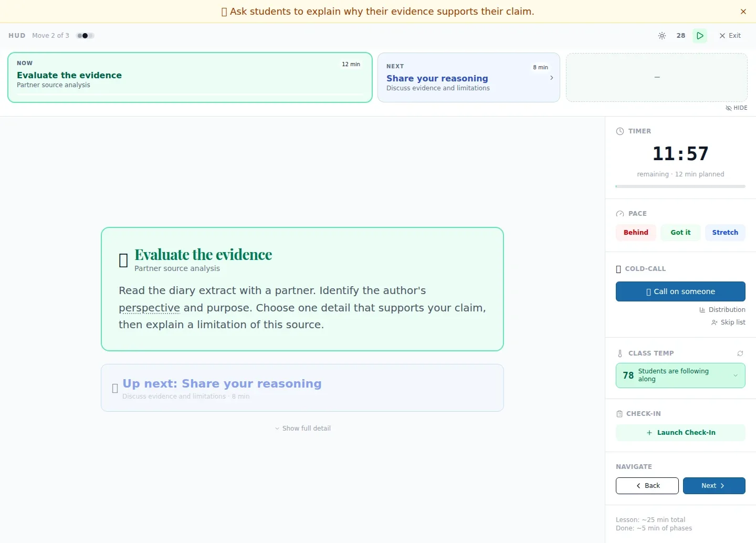Start the lesson with play button
The height and width of the screenshot is (543, 756).
coord(700,36)
